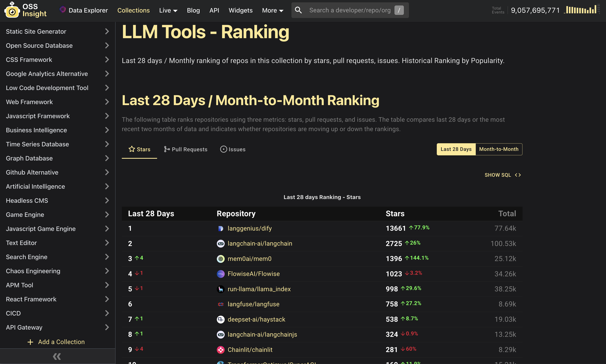Click the mem0ai/mem0 repository avatar
The width and height of the screenshot is (606, 364).
pyautogui.click(x=220, y=259)
